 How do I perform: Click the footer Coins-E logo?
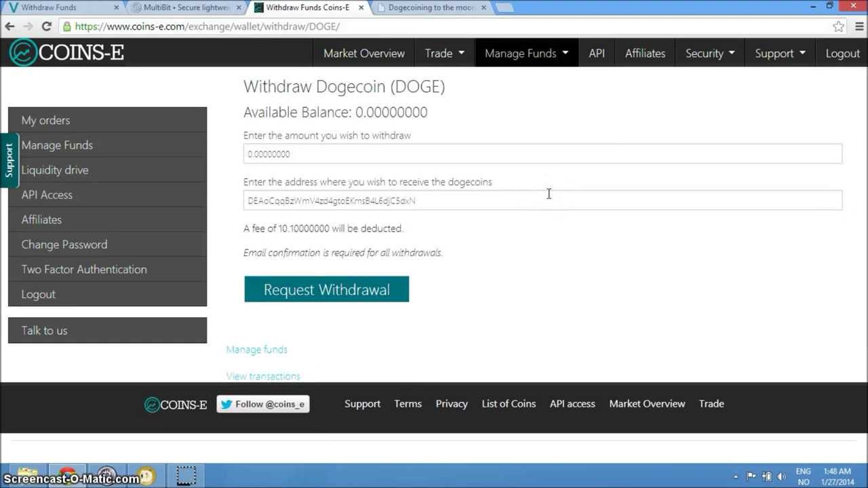point(176,405)
